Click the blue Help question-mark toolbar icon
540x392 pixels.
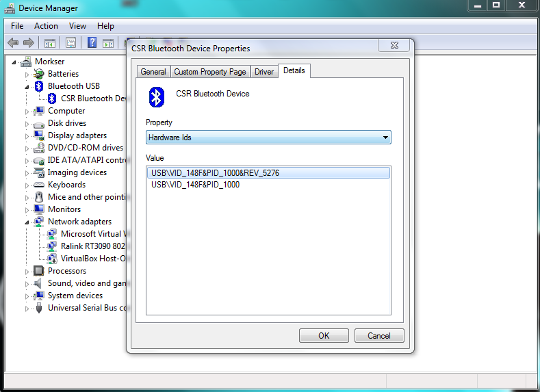(x=92, y=42)
